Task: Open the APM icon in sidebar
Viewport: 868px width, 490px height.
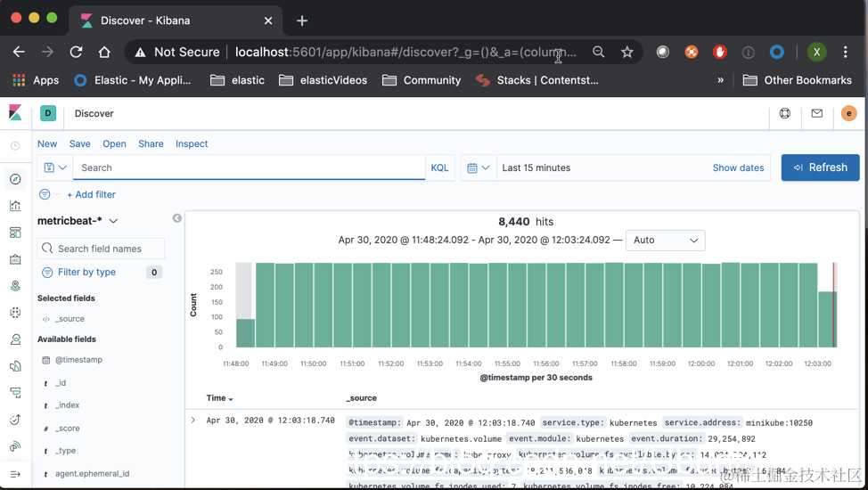Action: pyautogui.click(x=15, y=393)
